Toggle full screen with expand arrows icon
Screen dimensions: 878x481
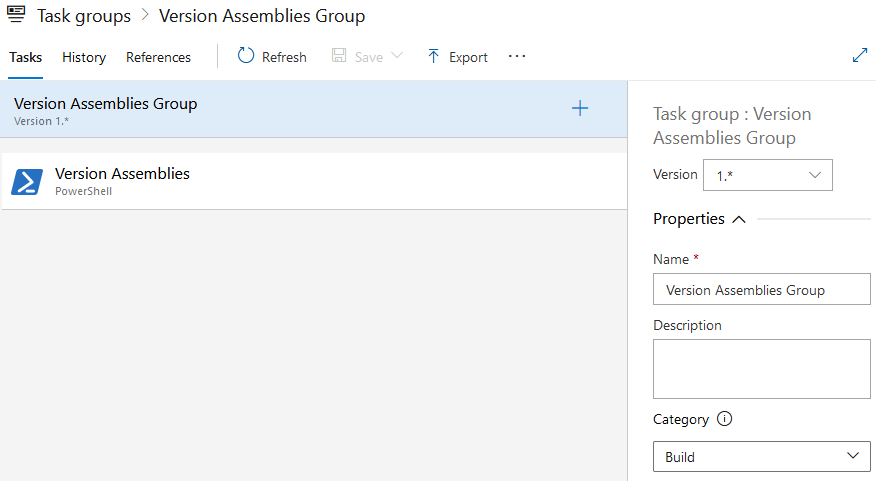tap(860, 56)
